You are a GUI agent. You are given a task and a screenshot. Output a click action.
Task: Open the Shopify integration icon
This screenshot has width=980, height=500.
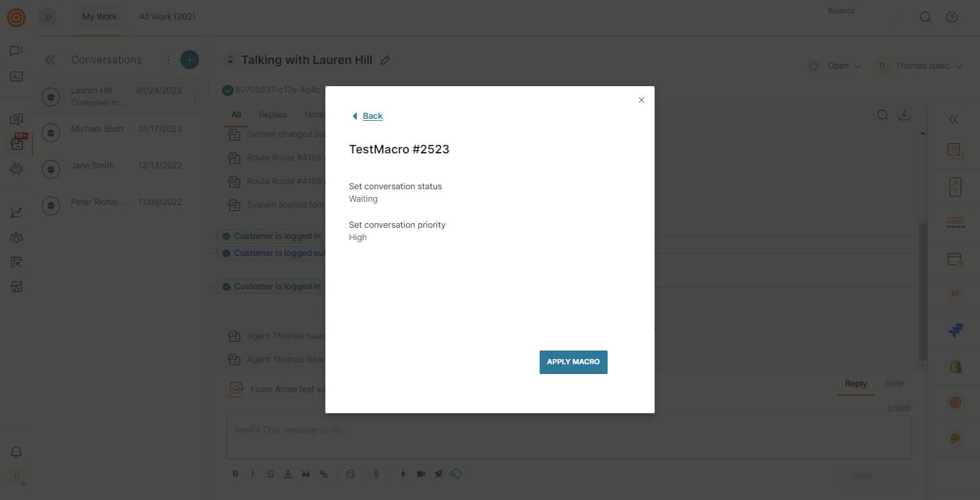tap(955, 367)
